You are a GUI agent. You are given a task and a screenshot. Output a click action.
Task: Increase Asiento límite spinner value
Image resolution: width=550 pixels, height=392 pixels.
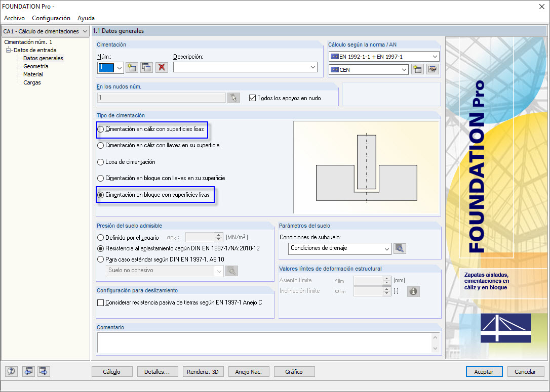[387, 278]
